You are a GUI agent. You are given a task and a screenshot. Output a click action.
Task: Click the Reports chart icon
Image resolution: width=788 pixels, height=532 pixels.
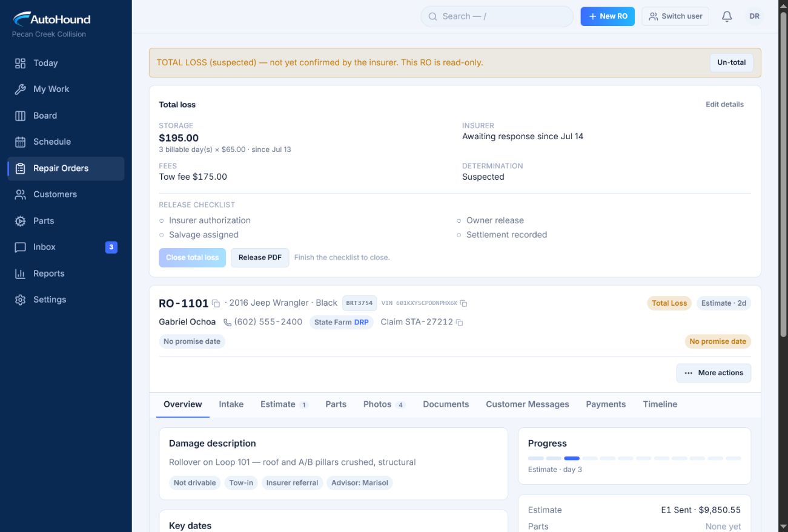click(x=21, y=274)
